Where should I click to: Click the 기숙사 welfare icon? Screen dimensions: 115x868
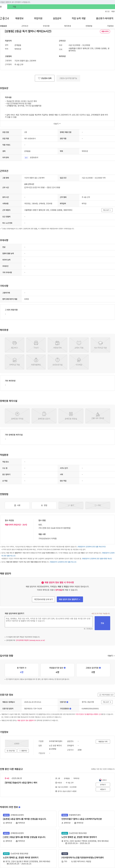click(x=36, y=345)
